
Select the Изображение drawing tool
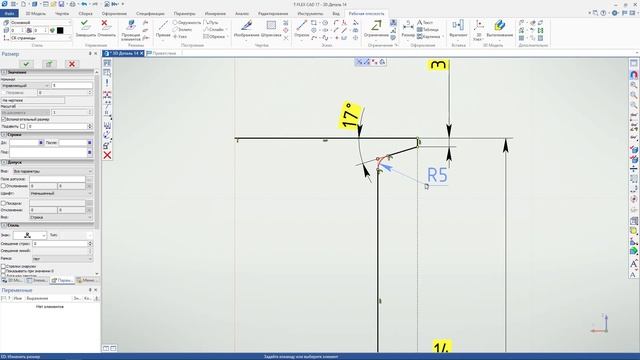(246, 29)
